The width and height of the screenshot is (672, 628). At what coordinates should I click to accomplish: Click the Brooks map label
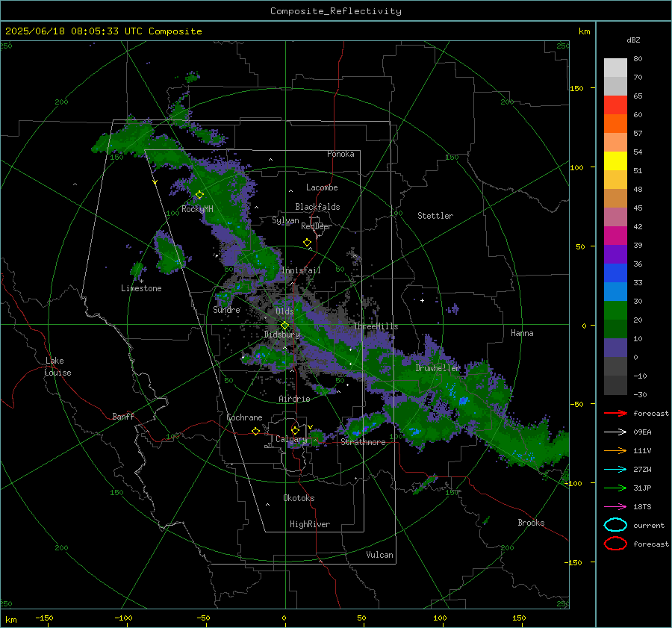click(531, 523)
